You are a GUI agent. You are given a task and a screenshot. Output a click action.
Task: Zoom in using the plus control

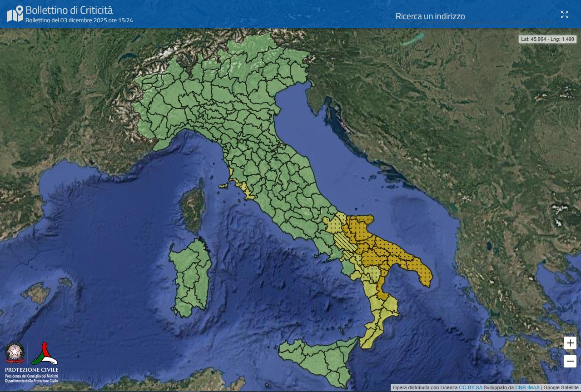570,344
